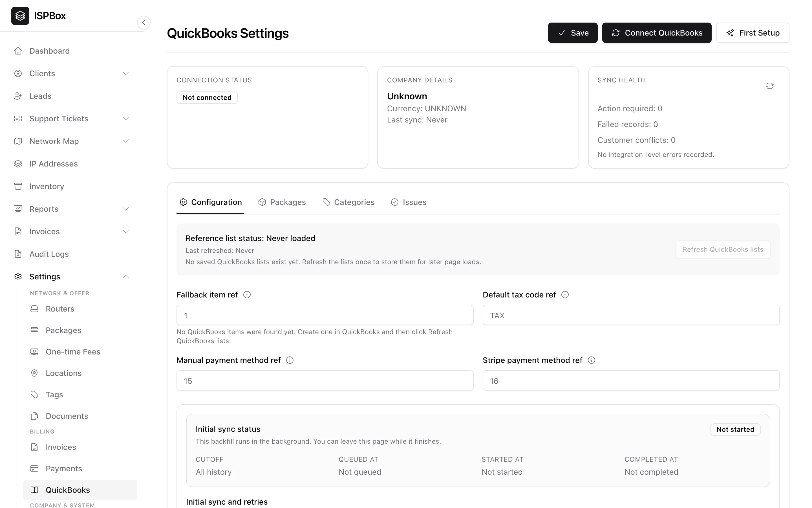Show info for Stripe payment method ref
The height and width of the screenshot is (508, 812).
click(x=592, y=360)
